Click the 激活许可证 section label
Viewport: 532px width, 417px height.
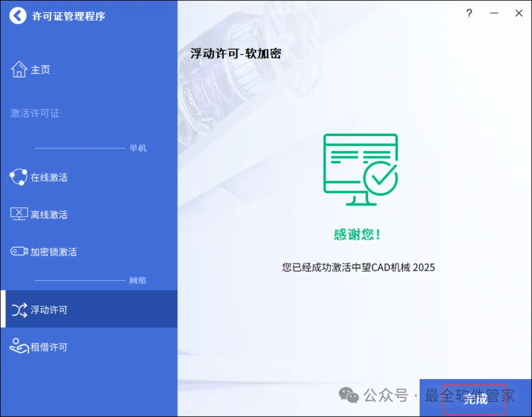tap(35, 113)
